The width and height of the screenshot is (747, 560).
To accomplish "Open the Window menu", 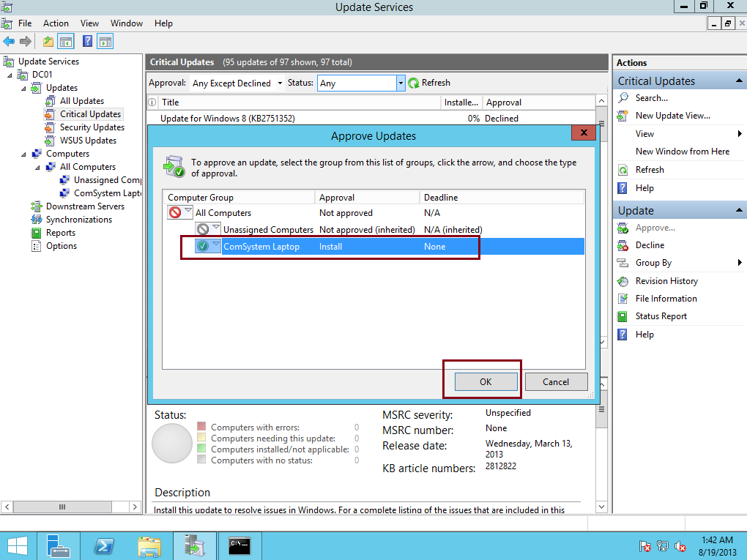I will 127,23.
